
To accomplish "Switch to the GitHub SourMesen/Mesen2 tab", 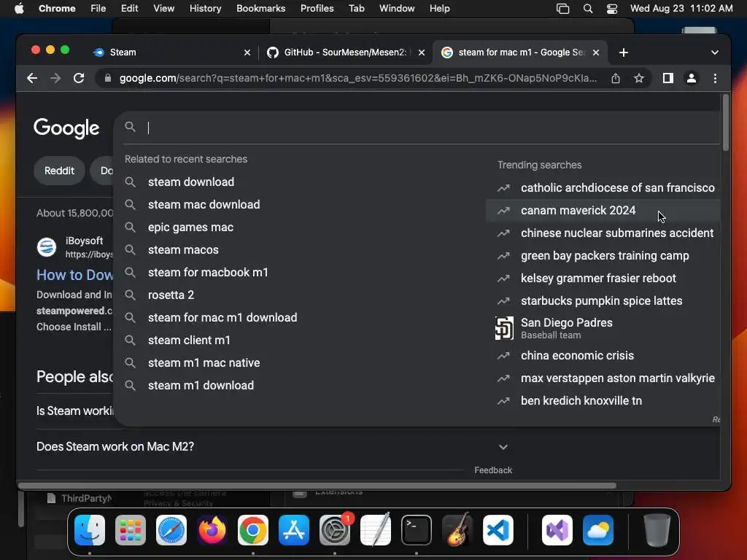I will tap(345, 52).
